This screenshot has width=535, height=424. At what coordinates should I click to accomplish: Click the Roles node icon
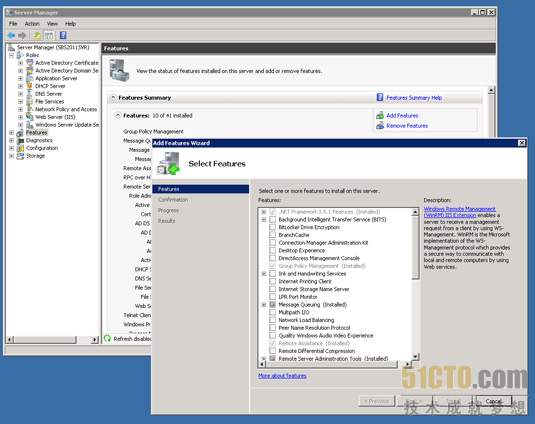point(20,55)
